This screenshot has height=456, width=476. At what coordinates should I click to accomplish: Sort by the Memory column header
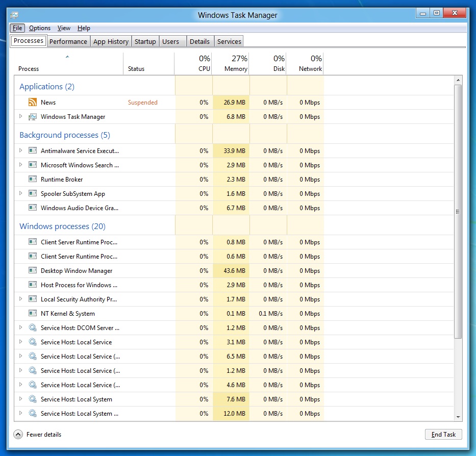tap(231, 63)
